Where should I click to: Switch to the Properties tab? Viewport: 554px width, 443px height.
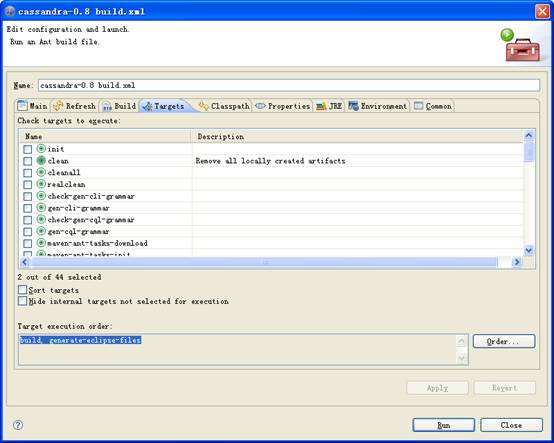[x=283, y=106]
